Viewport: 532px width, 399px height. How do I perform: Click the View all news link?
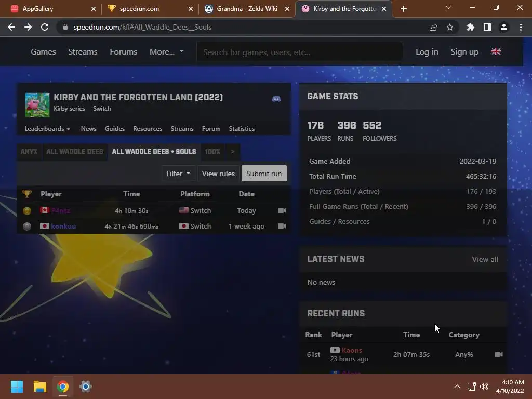click(x=485, y=260)
